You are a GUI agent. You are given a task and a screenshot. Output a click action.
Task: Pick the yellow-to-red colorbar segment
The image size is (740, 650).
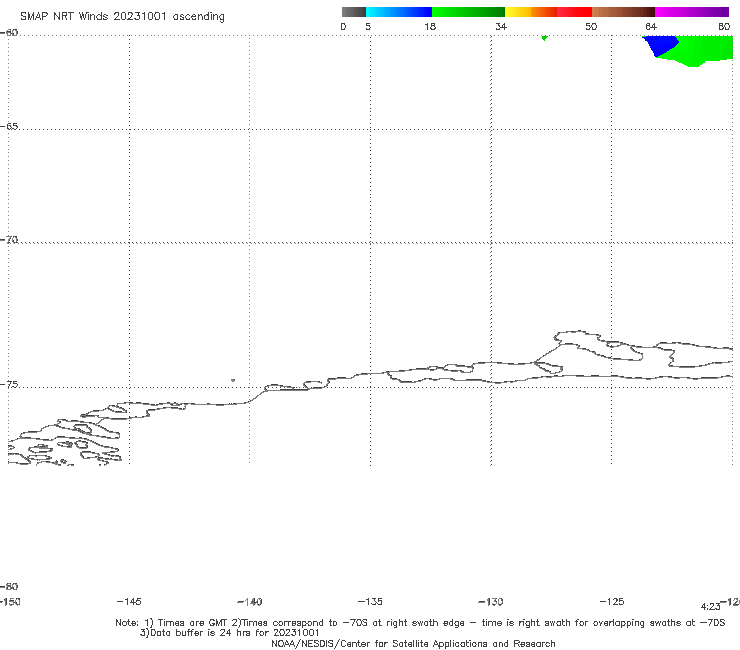[548, 12]
